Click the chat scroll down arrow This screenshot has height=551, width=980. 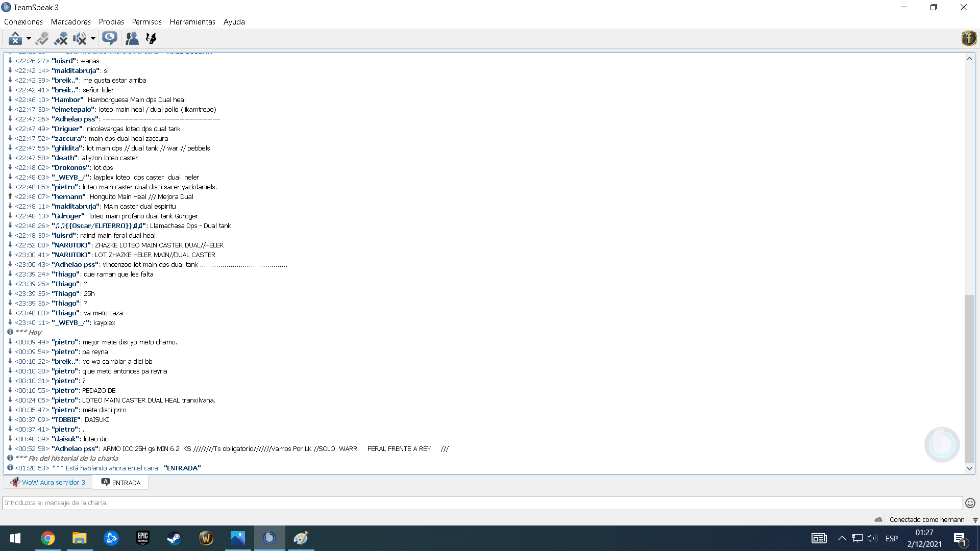coord(969,468)
